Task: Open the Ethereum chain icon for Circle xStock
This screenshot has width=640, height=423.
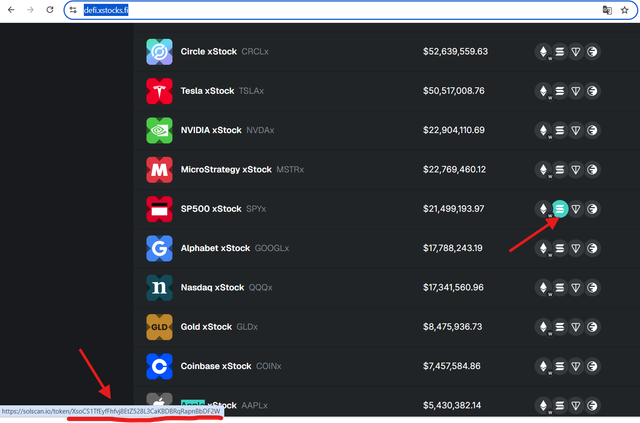Action: (543, 52)
